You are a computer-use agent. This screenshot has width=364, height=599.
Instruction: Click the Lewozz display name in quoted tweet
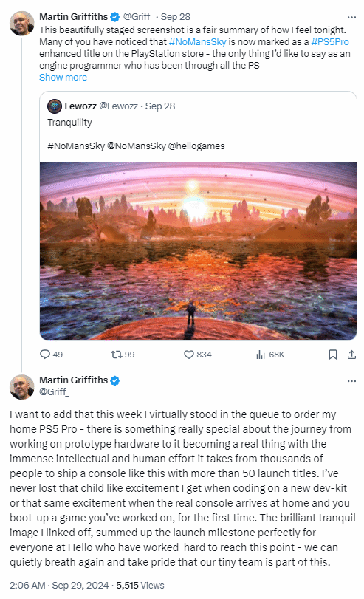(x=80, y=106)
